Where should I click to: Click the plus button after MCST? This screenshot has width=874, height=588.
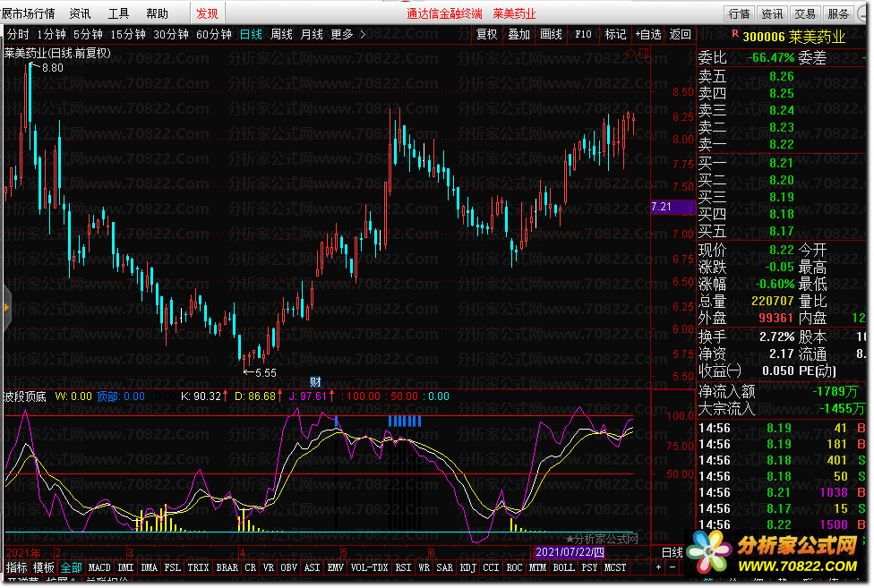tap(658, 567)
